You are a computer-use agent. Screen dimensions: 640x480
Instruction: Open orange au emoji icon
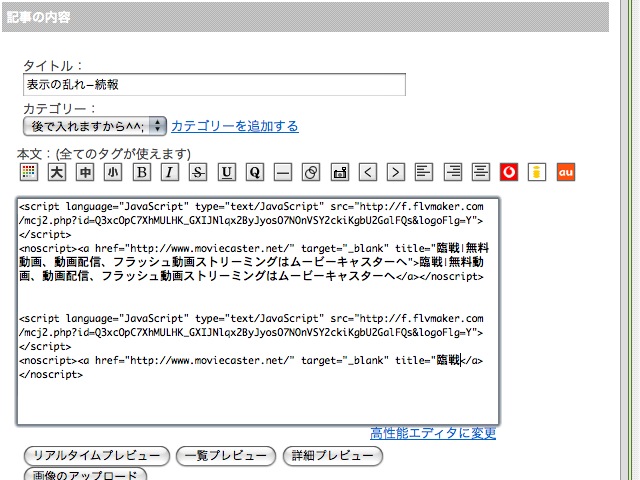[x=566, y=172]
